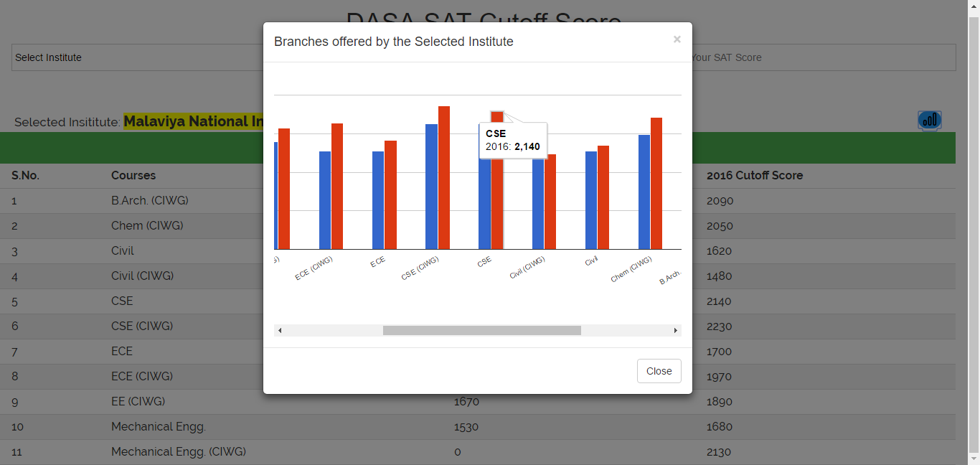Click the red Civil (CIWG) bar
Image resolution: width=980 pixels, height=465 pixels.
pos(550,202)
